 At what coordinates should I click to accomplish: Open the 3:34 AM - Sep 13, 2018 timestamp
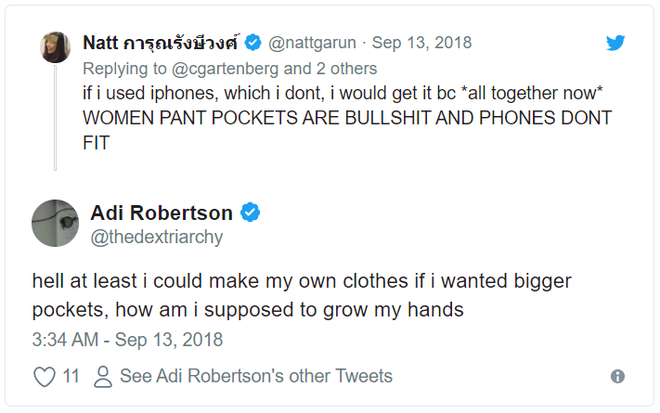tap(127, 339)
